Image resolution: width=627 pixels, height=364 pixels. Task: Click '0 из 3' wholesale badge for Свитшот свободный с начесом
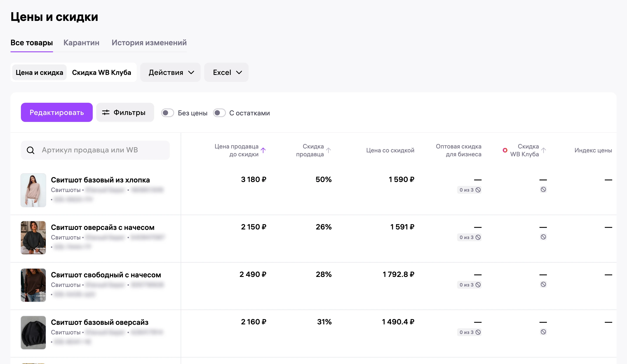[469, 285]
